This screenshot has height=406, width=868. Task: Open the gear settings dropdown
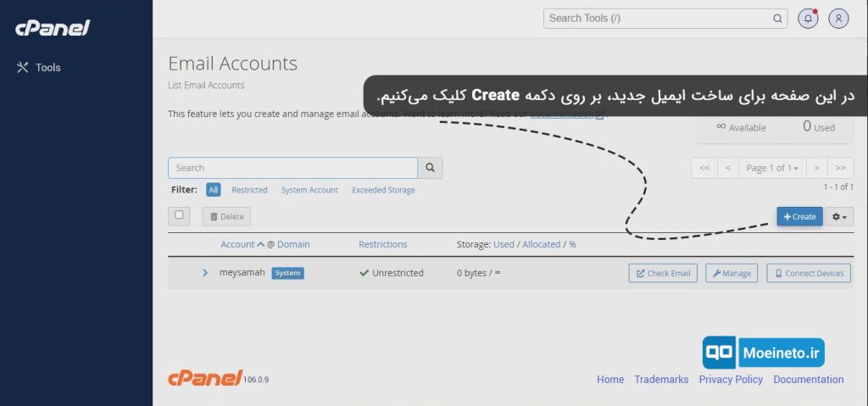[840, 217]
